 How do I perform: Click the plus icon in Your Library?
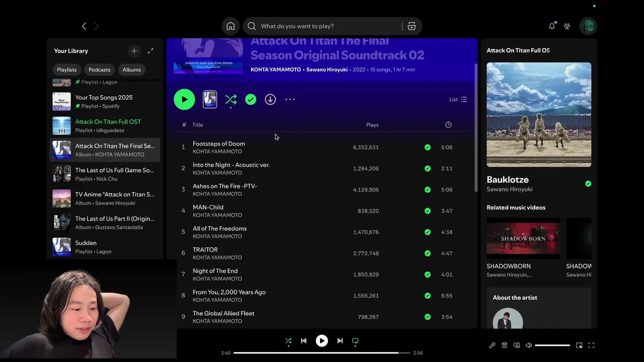134,51
